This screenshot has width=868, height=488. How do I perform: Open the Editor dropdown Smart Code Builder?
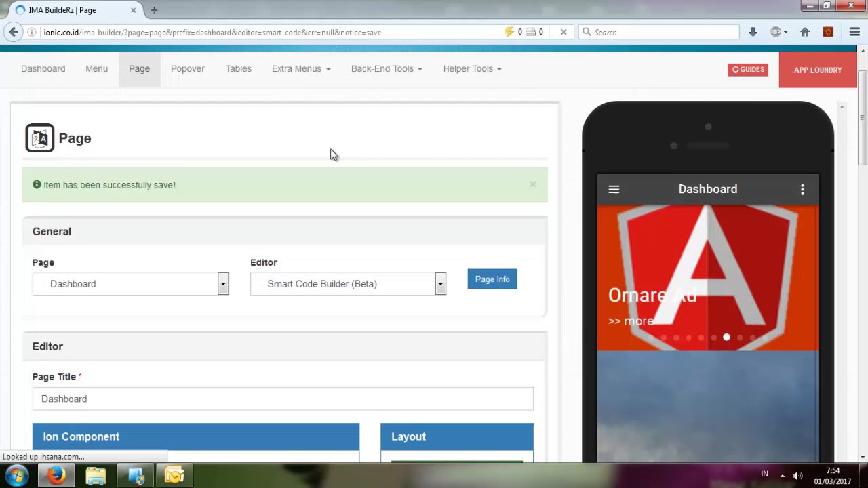coord(349,284)
